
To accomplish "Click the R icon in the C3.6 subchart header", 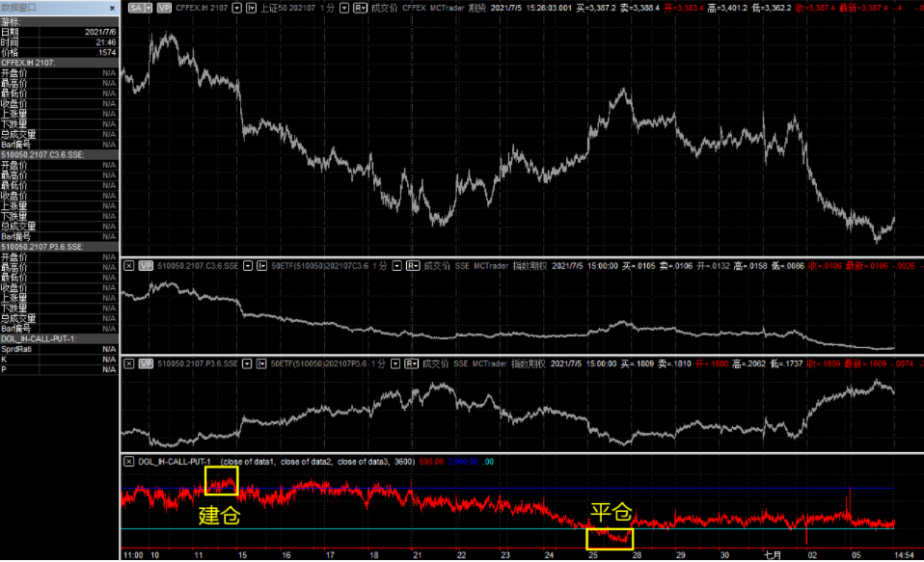I will (x=413, y=266).
